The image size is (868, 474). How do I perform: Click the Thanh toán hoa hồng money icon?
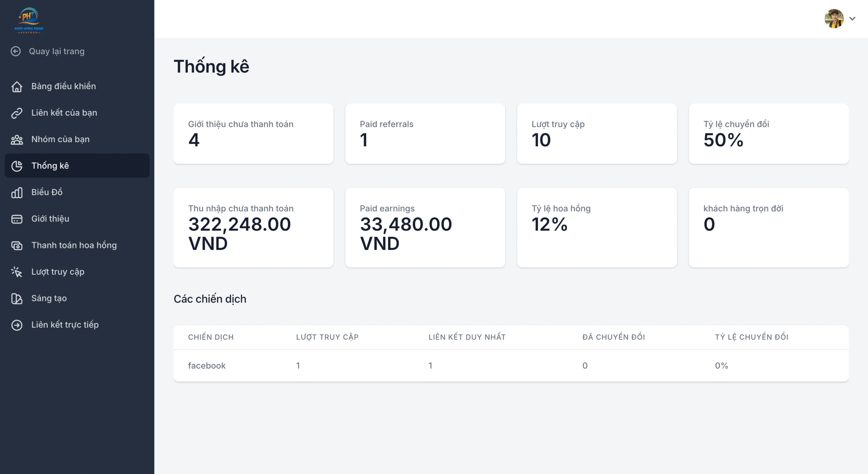[x=17, y=245]
